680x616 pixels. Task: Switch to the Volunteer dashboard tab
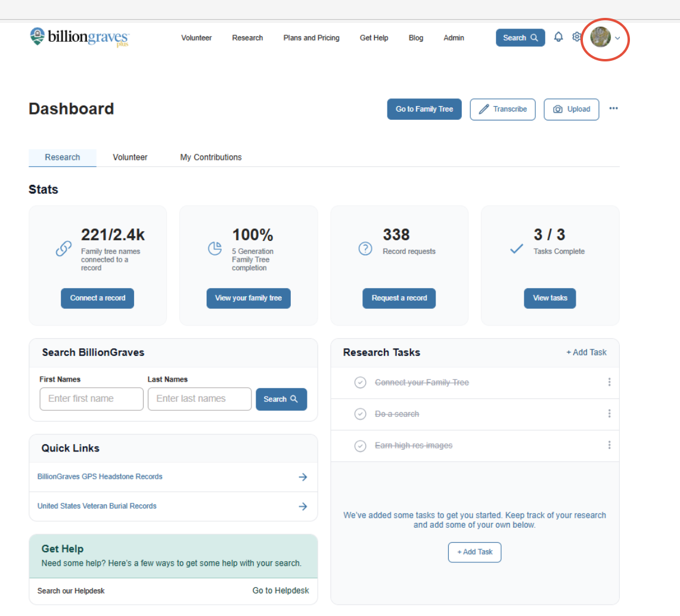[x=130, y=157]
